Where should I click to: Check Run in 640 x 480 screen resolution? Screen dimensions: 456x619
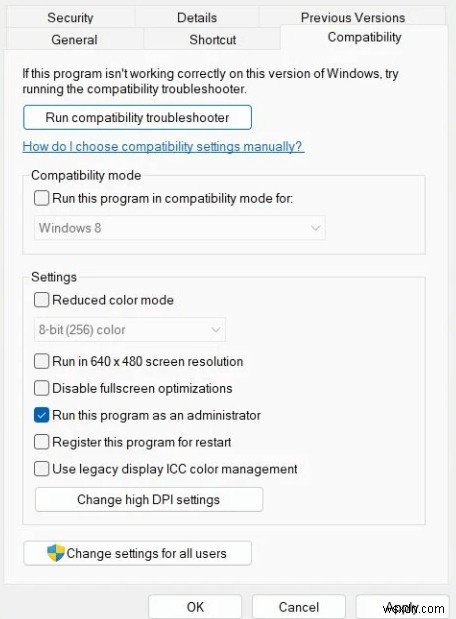coord(41,361)
